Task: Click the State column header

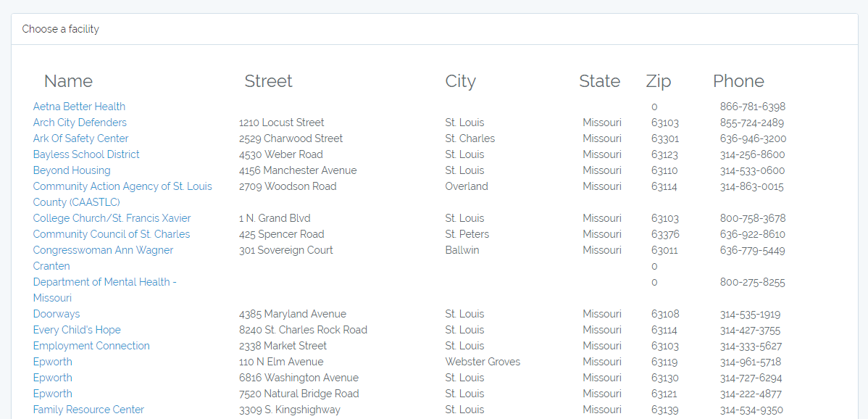Action: [x=599, y=81]
